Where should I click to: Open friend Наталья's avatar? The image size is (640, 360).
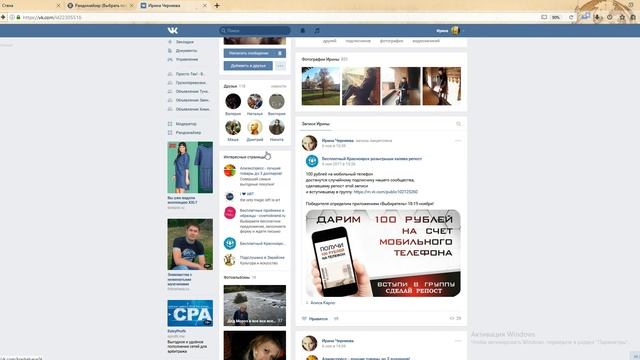[255, 101]
